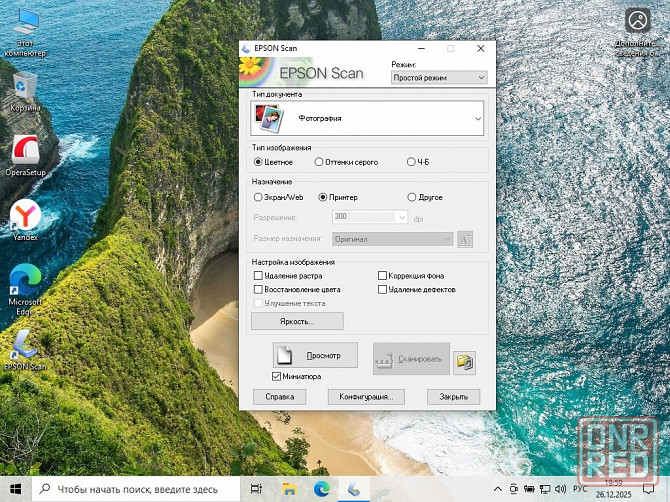Open the file save settings folder icon

[x=463, y=361]
